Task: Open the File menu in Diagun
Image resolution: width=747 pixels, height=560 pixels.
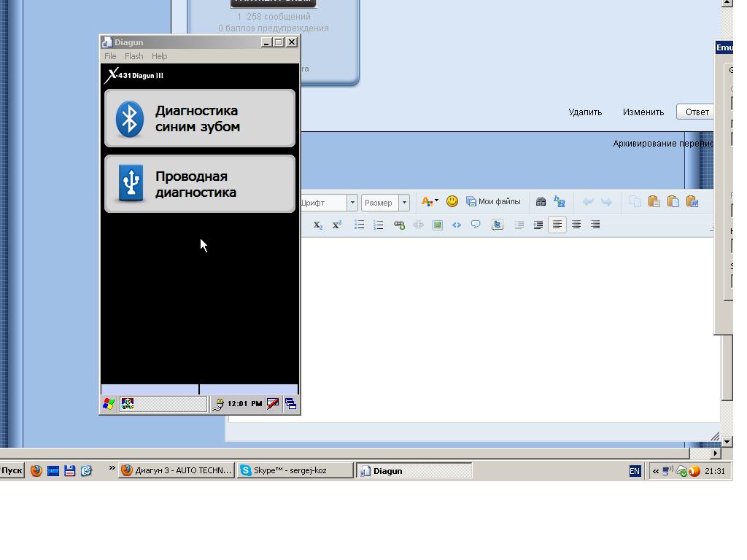Action: (x=110, y=56)
